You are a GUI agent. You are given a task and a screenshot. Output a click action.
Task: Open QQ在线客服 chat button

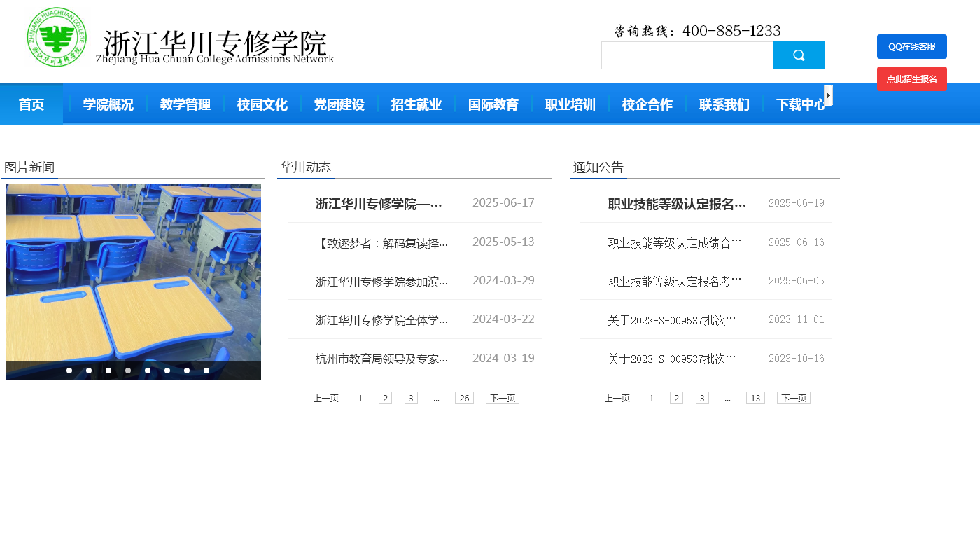912,46
